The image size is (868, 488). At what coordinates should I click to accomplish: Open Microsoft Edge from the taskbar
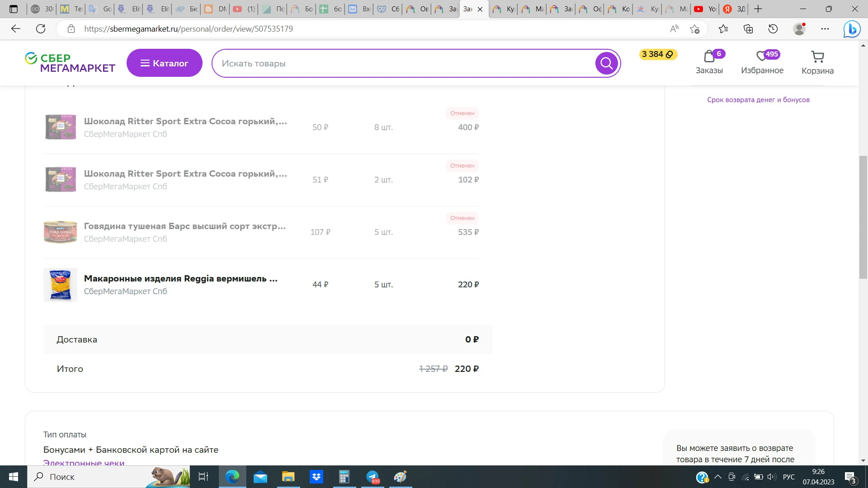pos(232,477)
